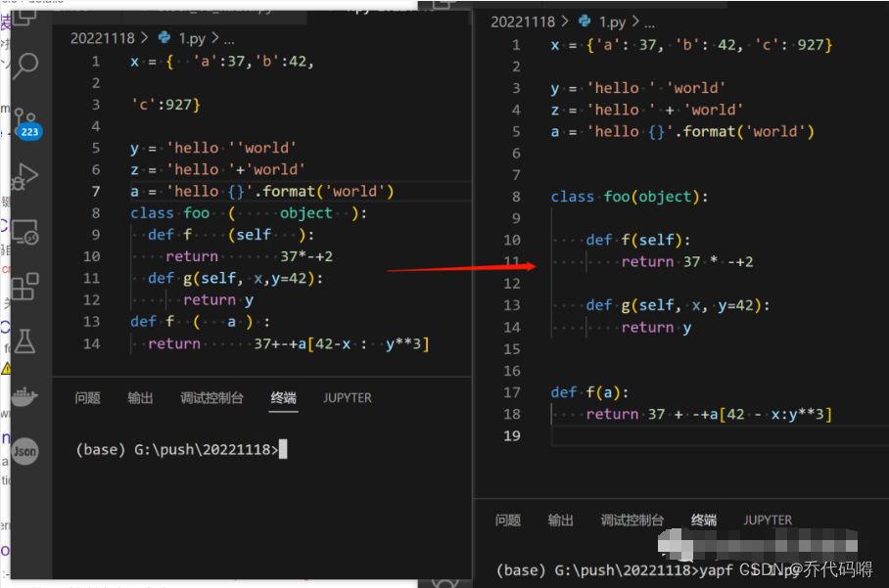Screen dimensions: 889x588
Task: Open Source Control with the 223 badge
Action: [x=26, y=123]
